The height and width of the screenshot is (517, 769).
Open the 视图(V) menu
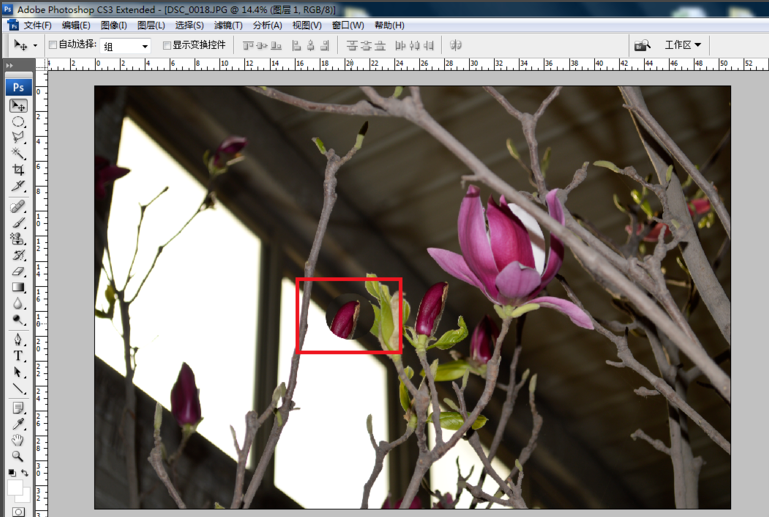click(x=307, y=26)
